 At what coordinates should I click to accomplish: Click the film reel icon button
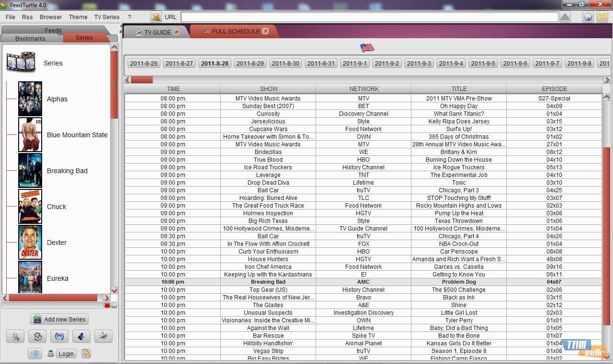(x=37, y=336)
